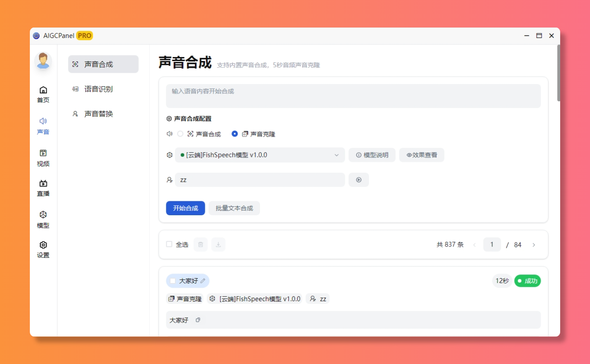Click the 效果查看 button
Viewport: 590px width, 364px height.
pos(421,155)
